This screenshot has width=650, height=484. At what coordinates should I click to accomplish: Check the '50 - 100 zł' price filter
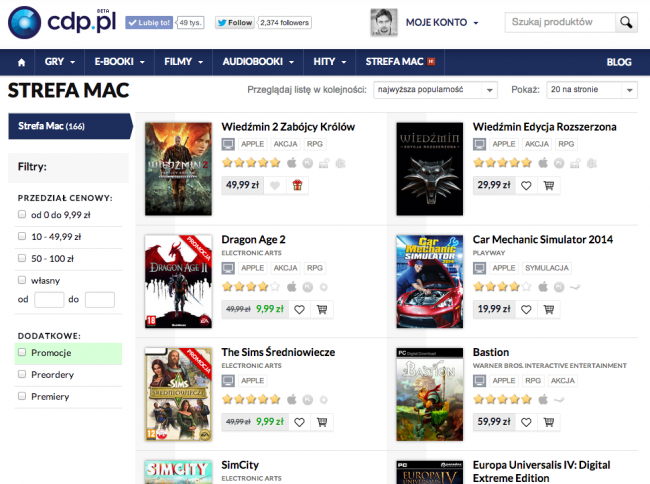pyautogui.click(x=22, y=258)
